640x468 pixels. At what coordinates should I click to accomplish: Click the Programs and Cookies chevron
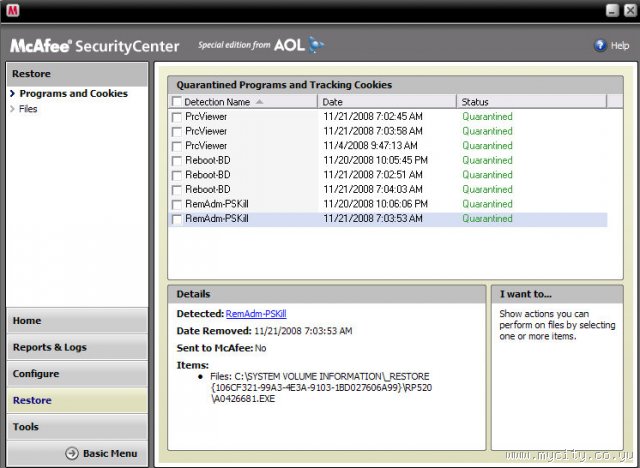(x=12, y=93)
